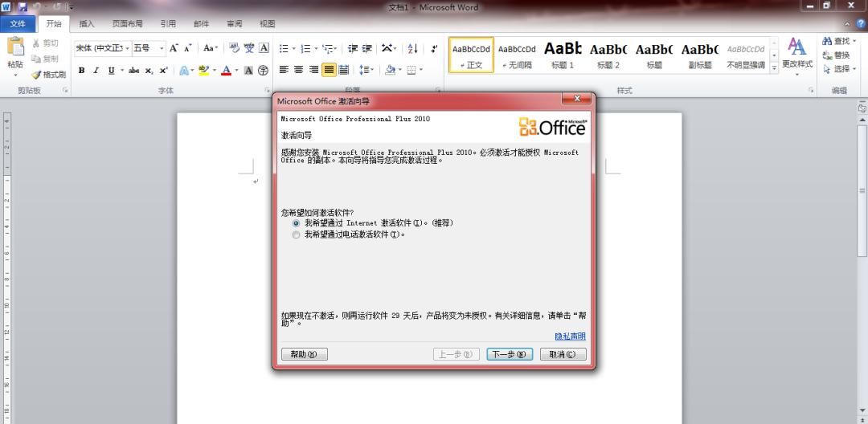Select the 标题 1 heading style
Screen dimensions: 868x424
pos(563,55)
